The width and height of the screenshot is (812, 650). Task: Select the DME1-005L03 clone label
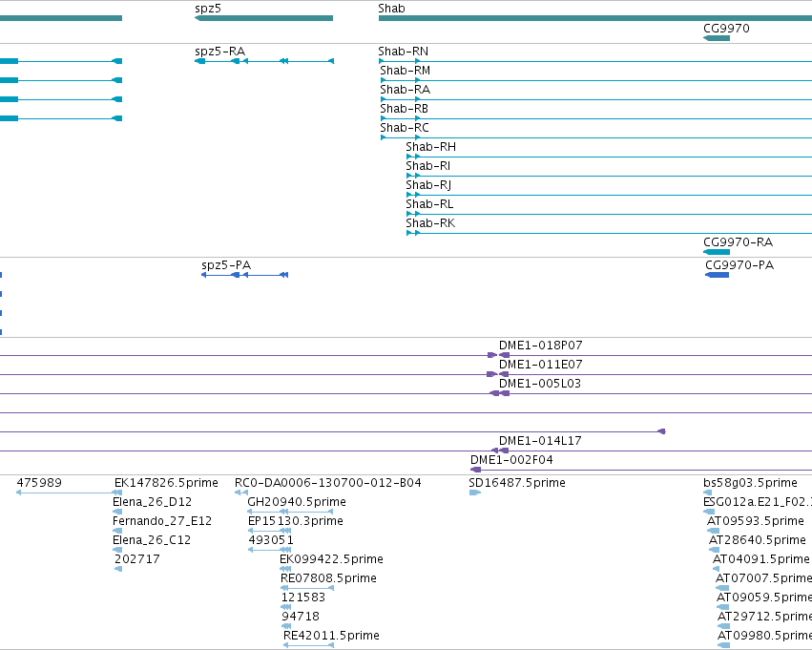pos(540,384)
